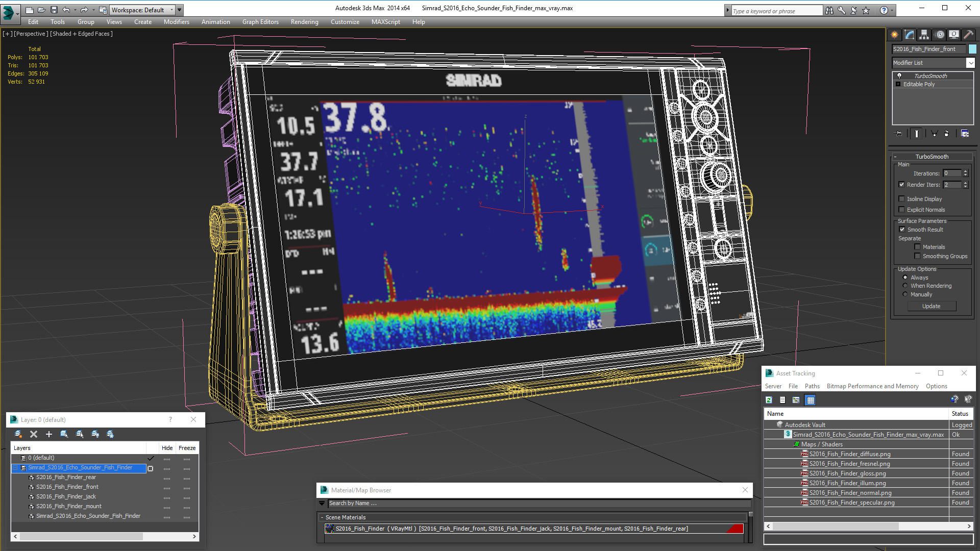
Task: Open the Modifier List dropdown
Action: 970,63
